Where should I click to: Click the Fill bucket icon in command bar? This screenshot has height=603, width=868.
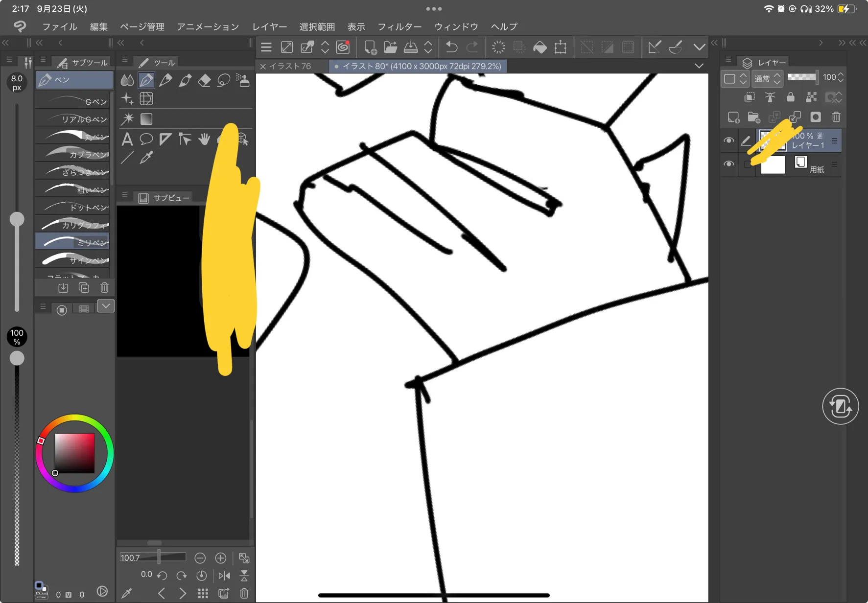point(540,47)
